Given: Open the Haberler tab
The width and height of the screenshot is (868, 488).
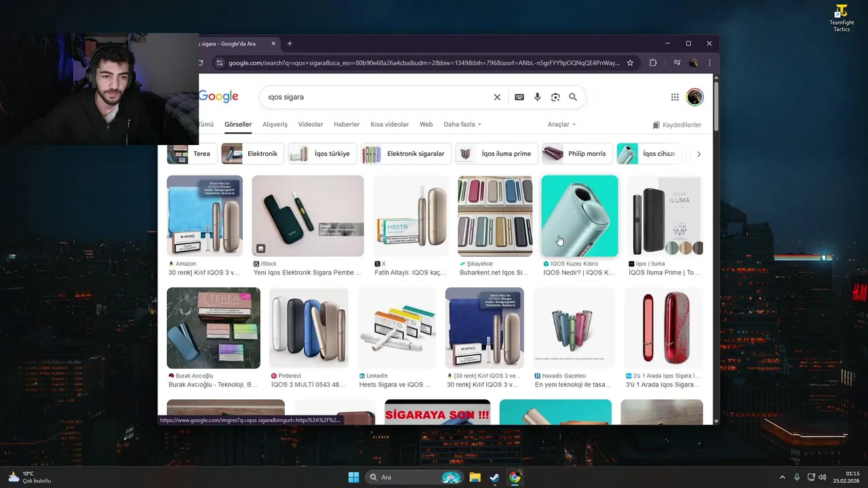Looking at the screenshot, I should [347, 125].
